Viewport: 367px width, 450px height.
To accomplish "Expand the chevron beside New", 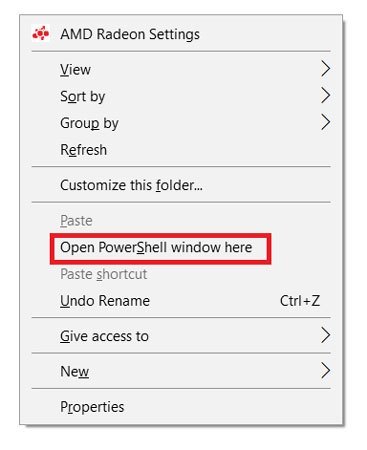I will 326,370.
